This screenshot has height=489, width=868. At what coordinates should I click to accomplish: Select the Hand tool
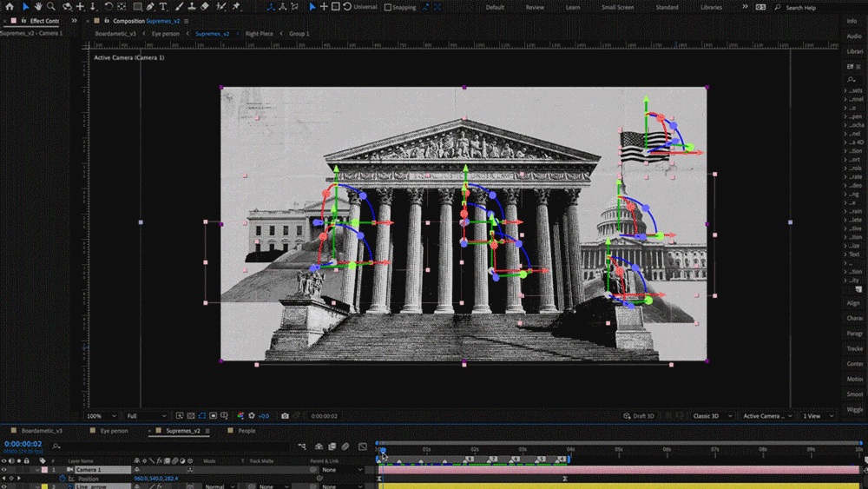point(38,7)
